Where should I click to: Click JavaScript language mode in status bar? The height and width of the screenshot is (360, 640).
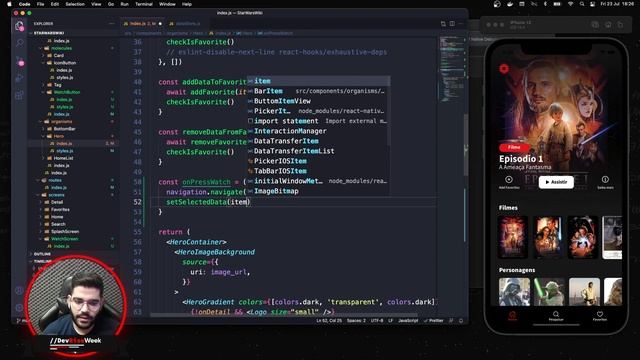pyautogui.click(x=408, y=321)
